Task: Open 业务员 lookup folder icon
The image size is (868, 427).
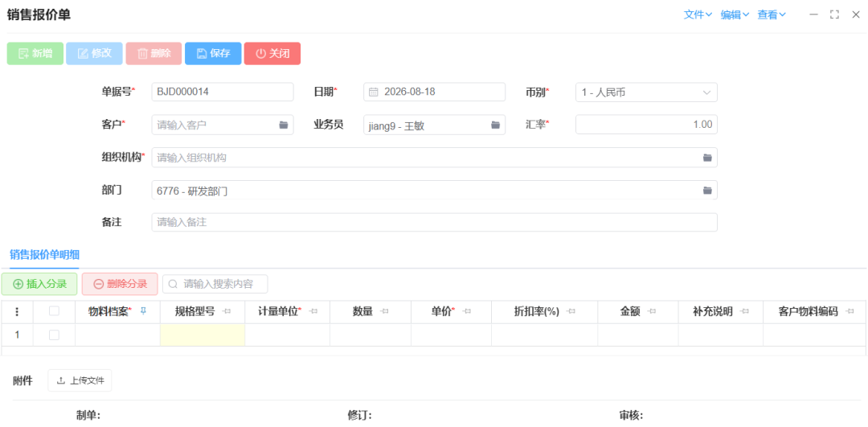Action: pos(495,125)
